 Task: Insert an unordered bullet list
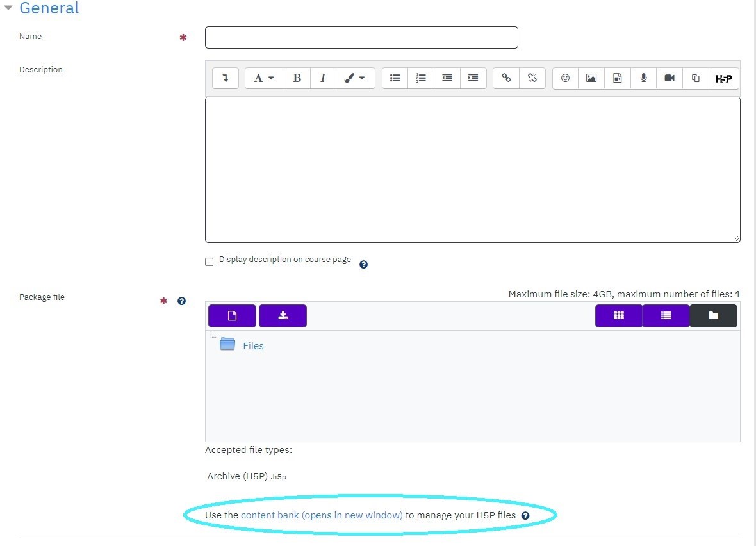395,78
